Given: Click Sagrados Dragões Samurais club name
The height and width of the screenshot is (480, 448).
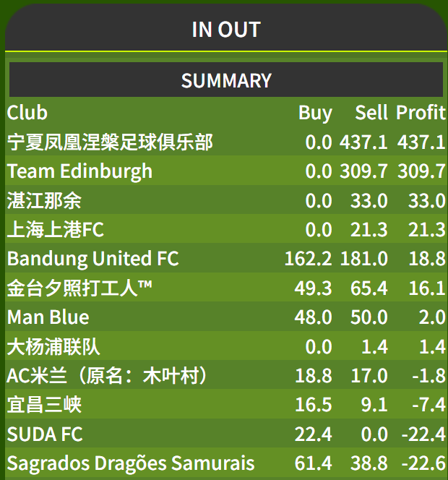Looking at the screenshot, I should pyautogui.click(x=131, y=463).
